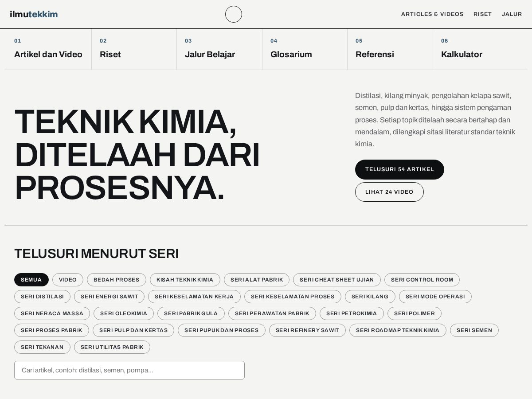The width and height of the screenshot is (532, 399).
Task: Show Seri Utilitas Pabrik articles
Action: [112, 347]
